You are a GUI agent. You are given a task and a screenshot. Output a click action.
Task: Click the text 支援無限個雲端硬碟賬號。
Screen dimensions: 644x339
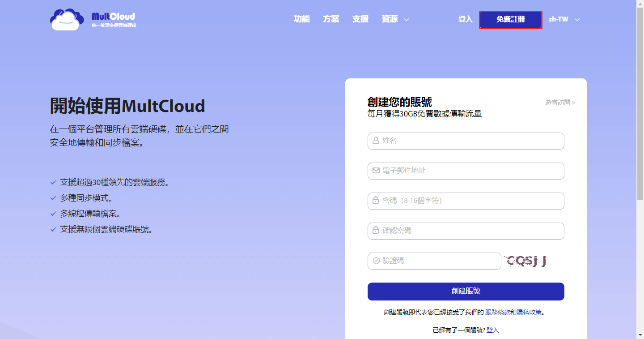(x=107, y=229)
